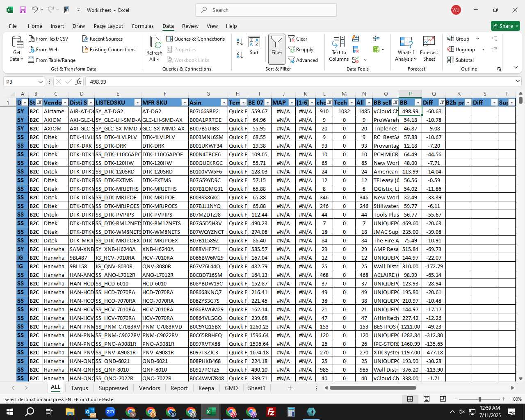Open the Outline dialog launcher
Image resolution: width=525 pixels, height=420 pixels.
tap(499, 69)
